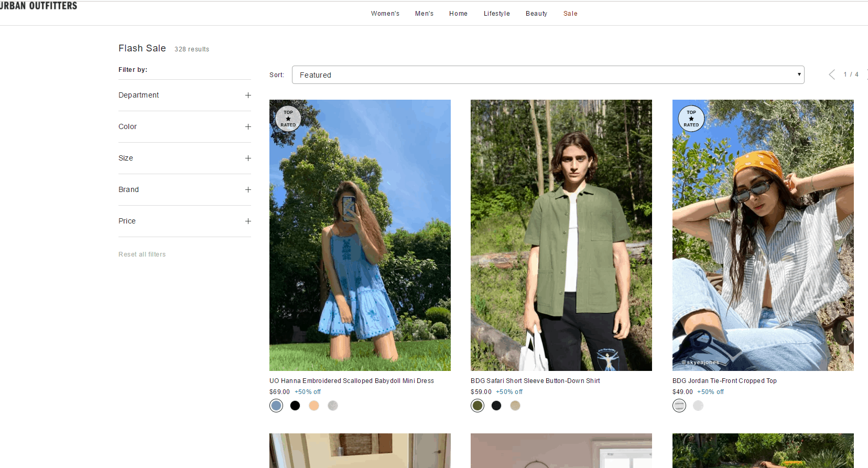
Task: Open the Lifestyle menu
Action: click(x=497, y=14)
